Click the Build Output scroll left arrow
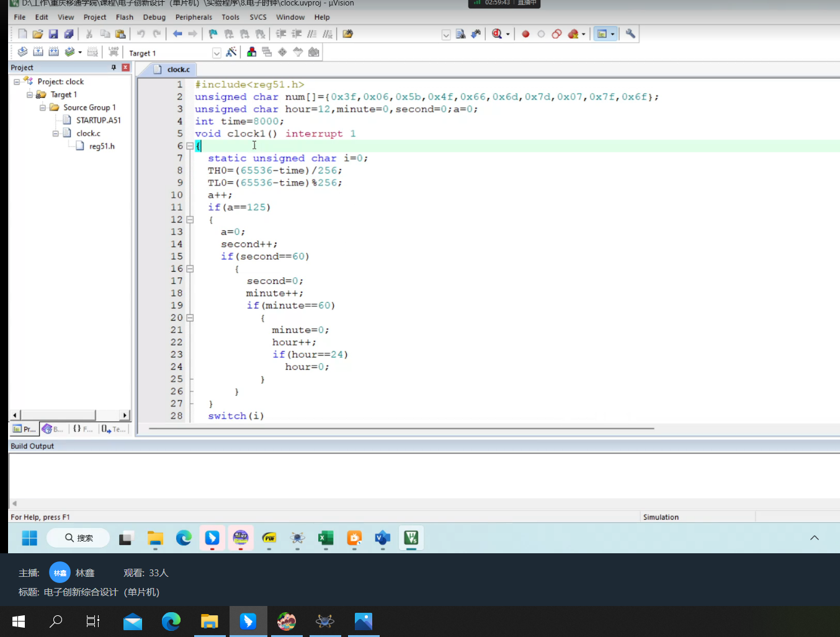The width and height of the screenshot is (840, 637). [14, 504]
